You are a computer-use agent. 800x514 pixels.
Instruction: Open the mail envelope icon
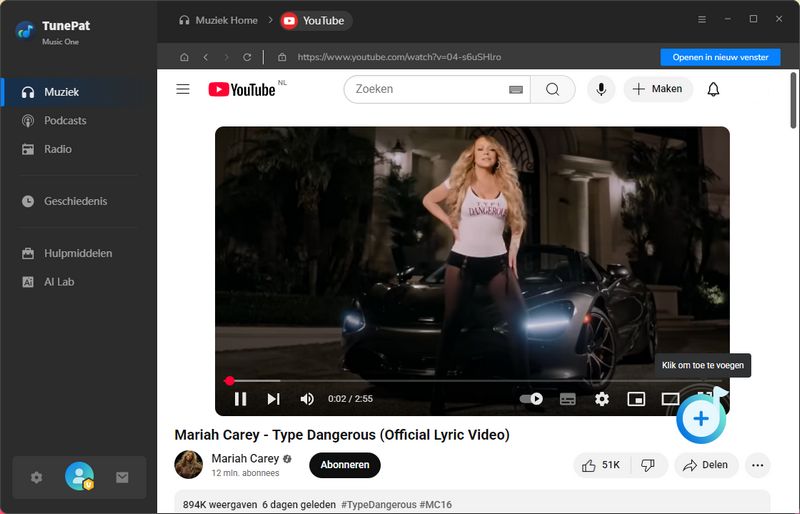click(x=122, y=477)
